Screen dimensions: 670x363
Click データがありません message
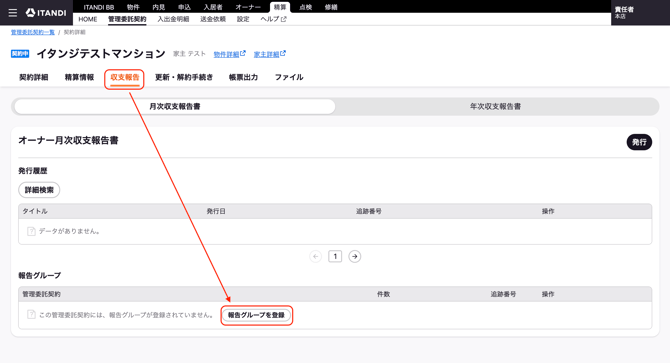point(69,231)
